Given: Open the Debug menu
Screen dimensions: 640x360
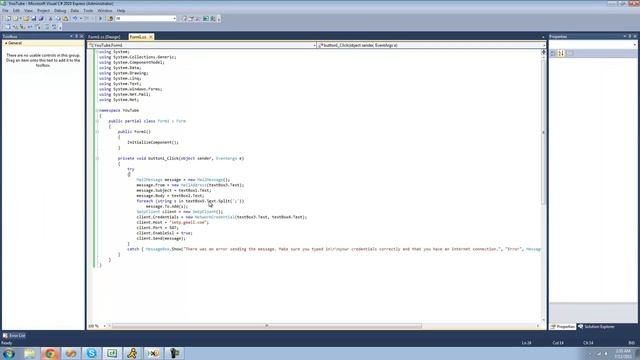Looking at the screenshot, I should point(60,11).
